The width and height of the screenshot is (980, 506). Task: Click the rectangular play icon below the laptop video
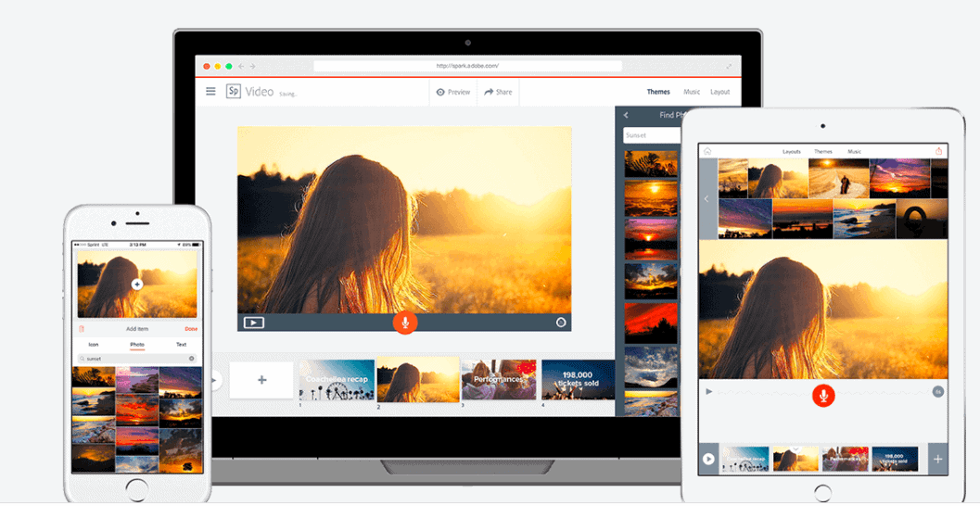click(x=254, y=323)
